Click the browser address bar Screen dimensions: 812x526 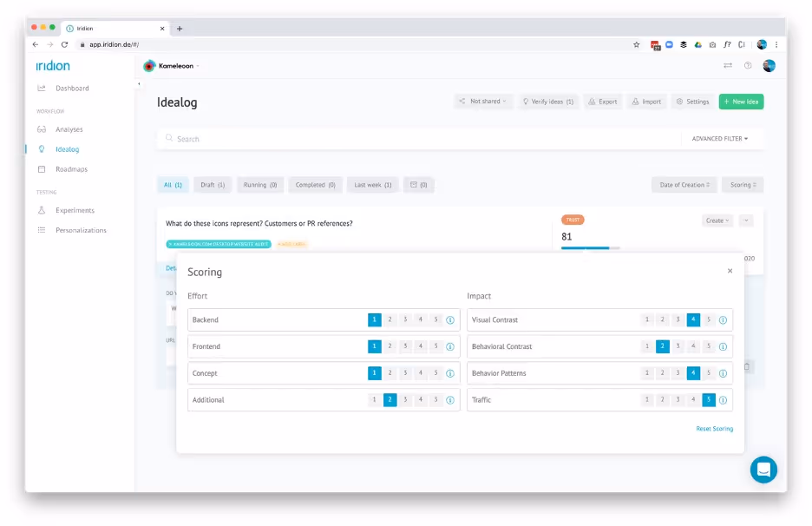coord(352,44)
